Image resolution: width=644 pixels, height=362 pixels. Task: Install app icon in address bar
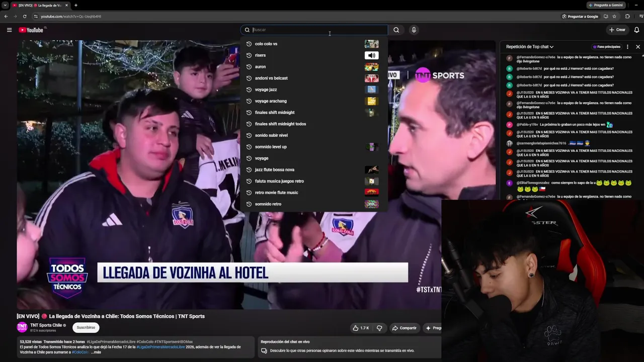tap(606, 16)
